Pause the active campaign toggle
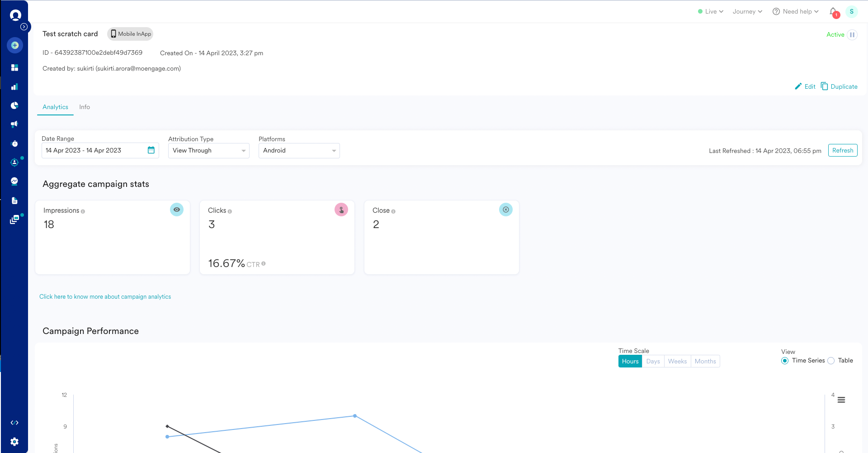The image size is (868, 453). tap(852, 35)
